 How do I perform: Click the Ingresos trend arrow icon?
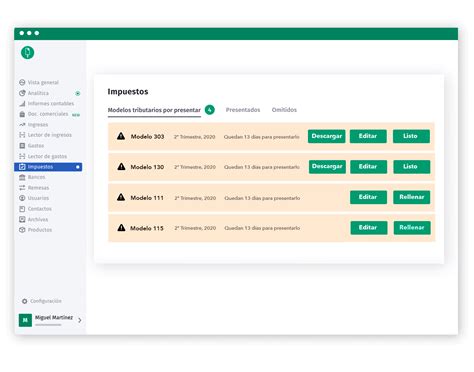click(x=22, y=125)
